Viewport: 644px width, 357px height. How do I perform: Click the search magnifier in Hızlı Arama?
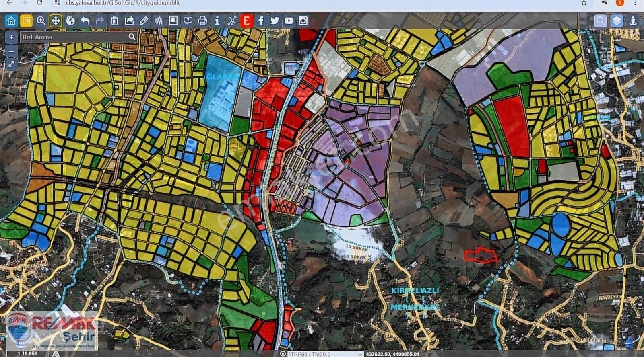click(x=132, y=37)
